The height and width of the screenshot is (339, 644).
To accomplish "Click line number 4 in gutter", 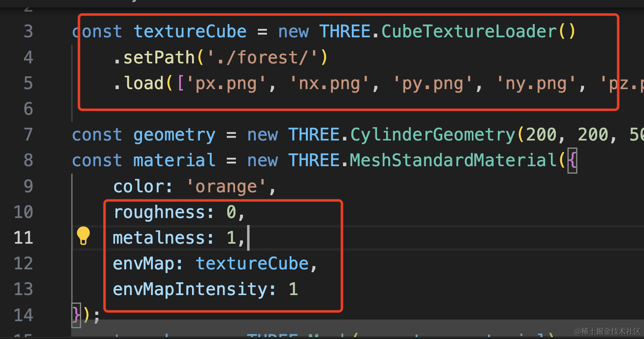I will [28, 57].
